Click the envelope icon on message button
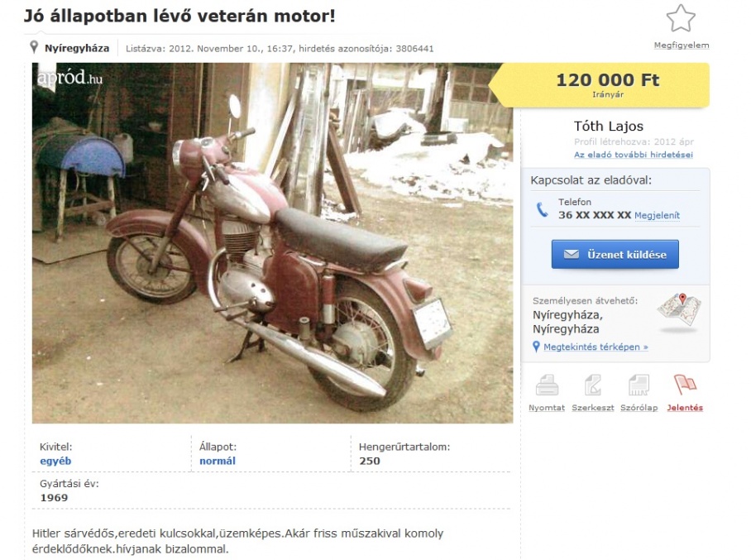The width and height of the screenshot is (751, 560). click(571, 255)
